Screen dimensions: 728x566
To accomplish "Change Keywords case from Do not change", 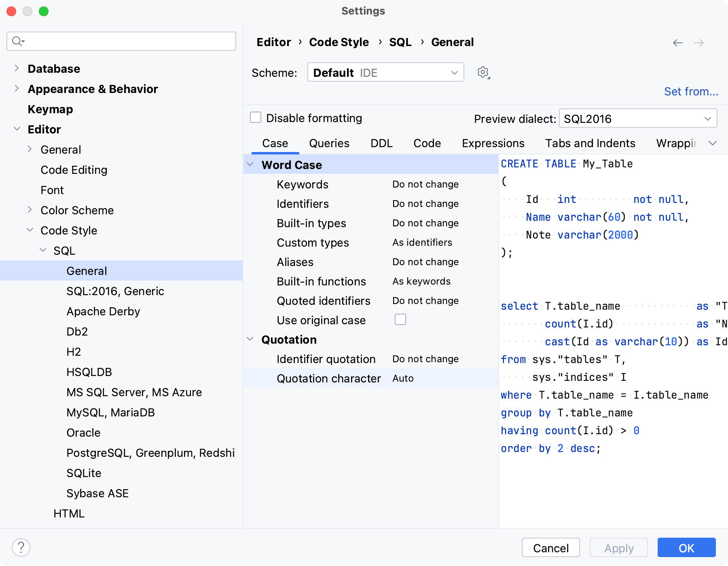I will [x=425, y=184].
